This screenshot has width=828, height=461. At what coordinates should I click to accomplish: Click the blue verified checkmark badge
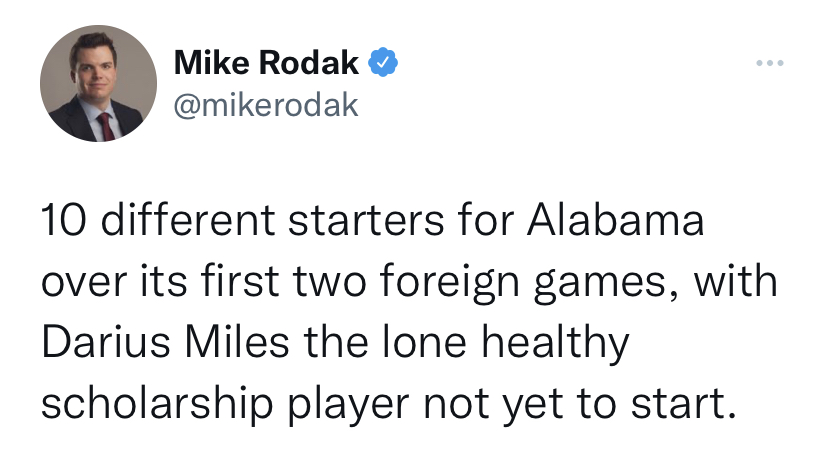point(383,62)
